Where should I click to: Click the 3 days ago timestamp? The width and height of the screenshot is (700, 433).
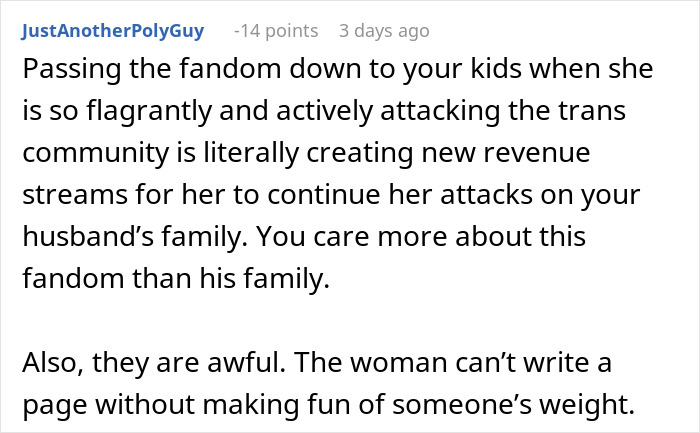pos(384,31)
